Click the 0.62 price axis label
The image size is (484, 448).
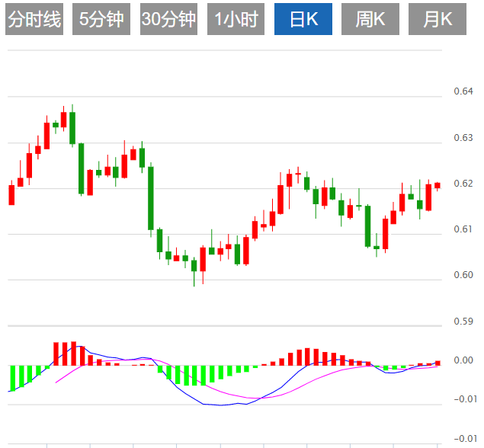coord(463,184)
